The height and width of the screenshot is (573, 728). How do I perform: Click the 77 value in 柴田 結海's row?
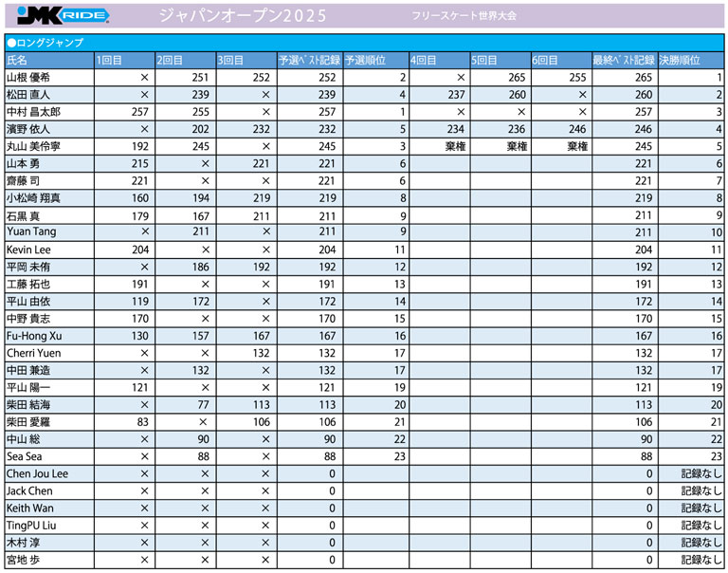204,405
